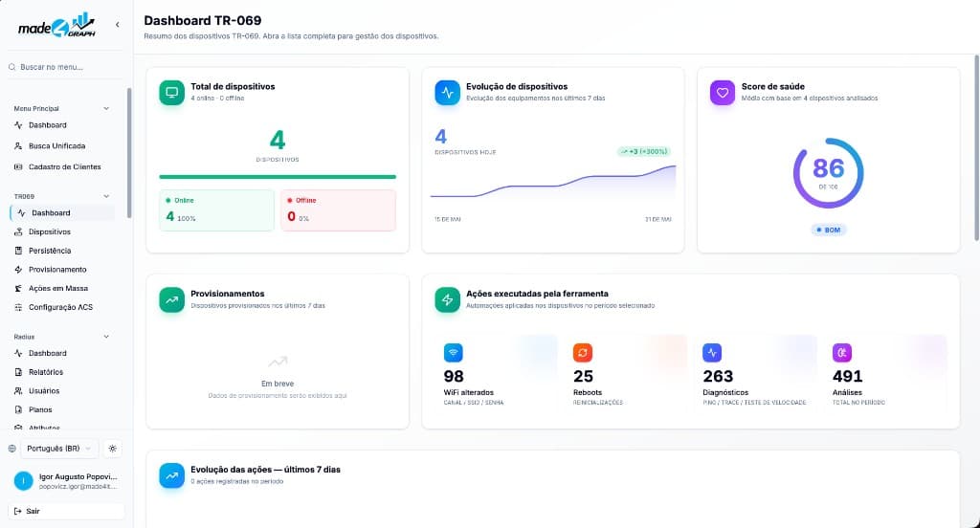Collapse the Radius menu section
Image resolution: width=980 pixels, height=528 pixels.
click(x=106, y=337)
